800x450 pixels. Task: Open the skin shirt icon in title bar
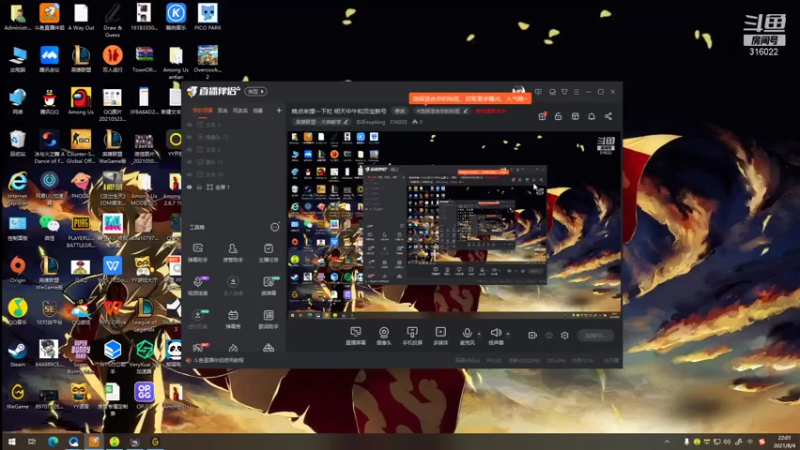point(564,92)
